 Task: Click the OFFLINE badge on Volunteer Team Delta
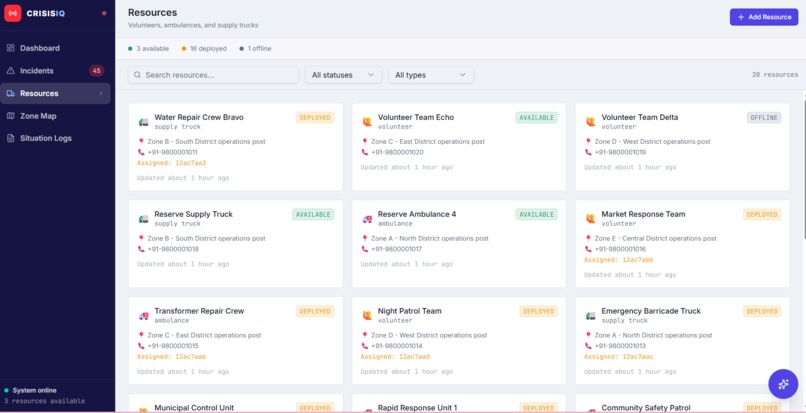click(764, 118)
